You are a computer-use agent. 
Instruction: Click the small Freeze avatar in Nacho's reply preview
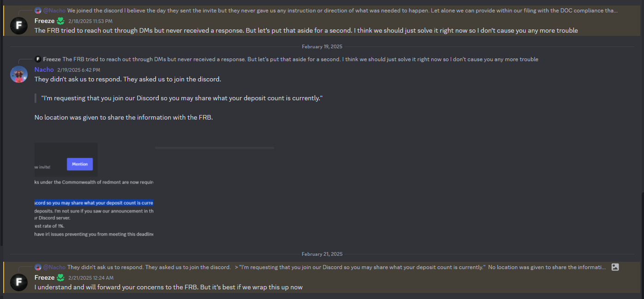pos(38,59)
